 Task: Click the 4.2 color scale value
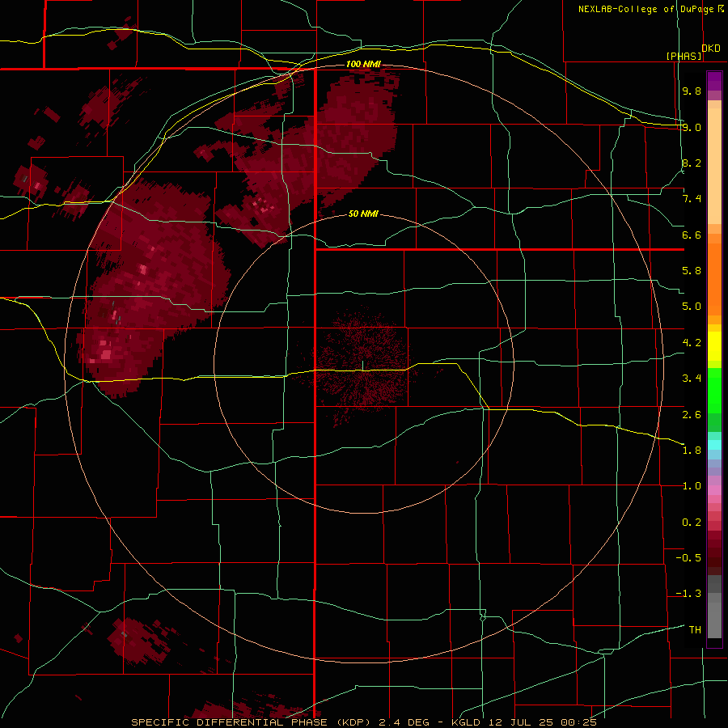[692, 343]
